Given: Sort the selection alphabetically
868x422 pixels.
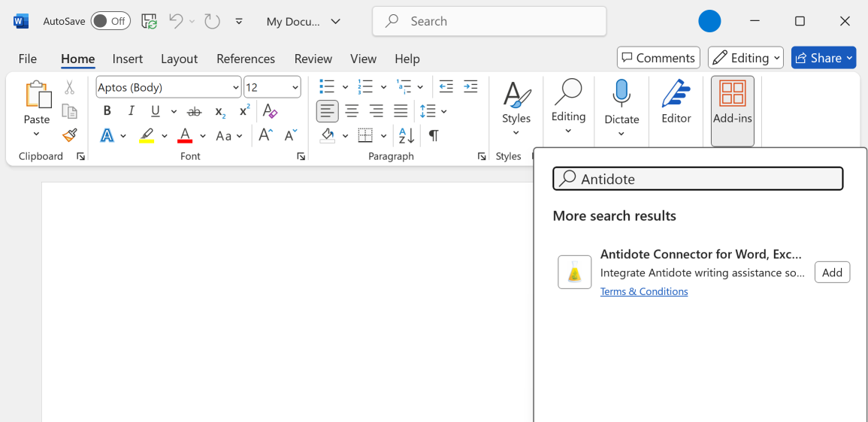Looking at the screenshot, I should tap(407, 135).
